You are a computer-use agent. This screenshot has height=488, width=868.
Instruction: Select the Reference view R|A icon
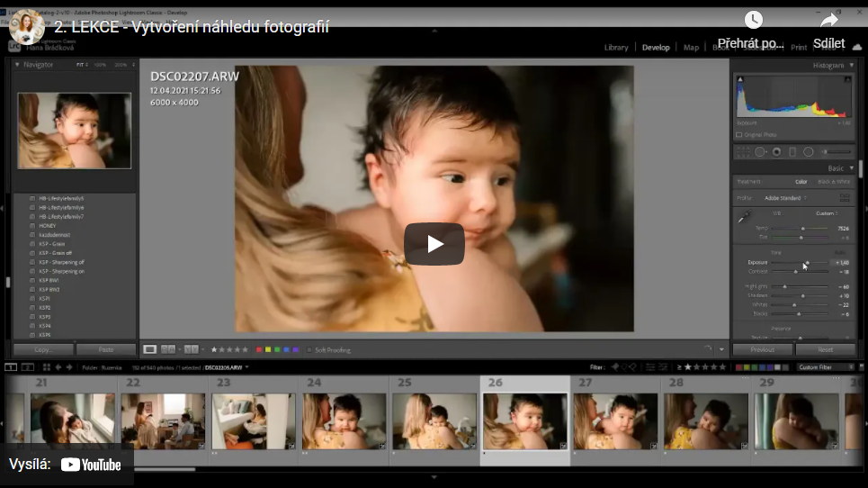pyautogui.click(x=167, y=349)
